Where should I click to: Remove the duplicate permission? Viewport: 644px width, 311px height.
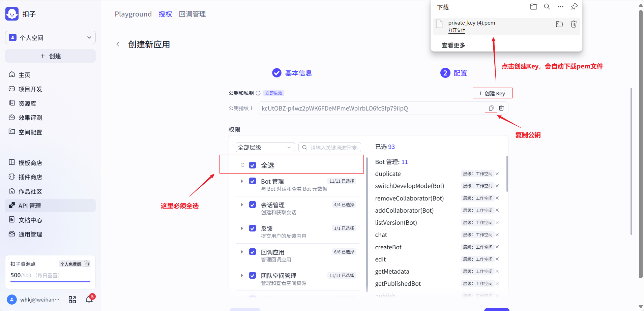point(497,174)
